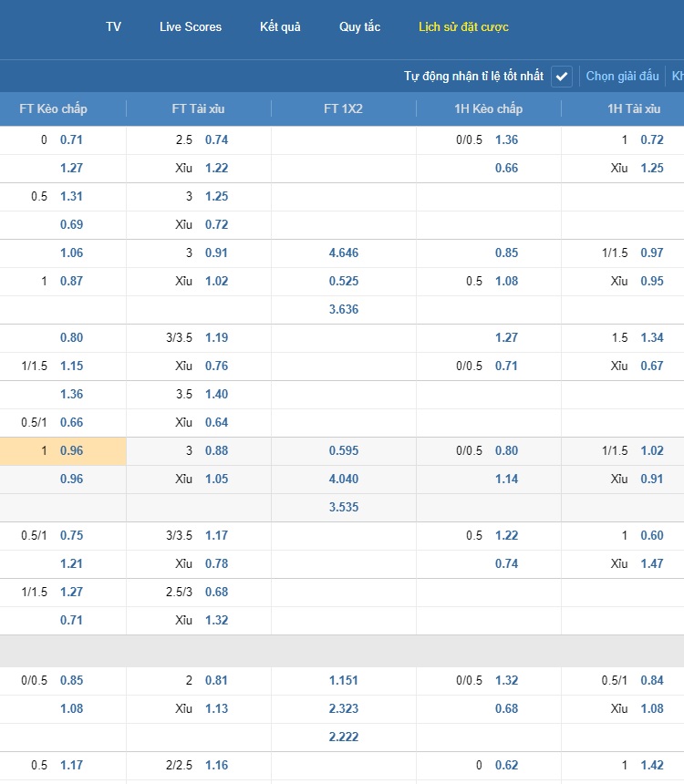Viewport: 684px width, 784px height.
Task: Click the 1H Kèo chấp column header
Action: tap(489, 109)
